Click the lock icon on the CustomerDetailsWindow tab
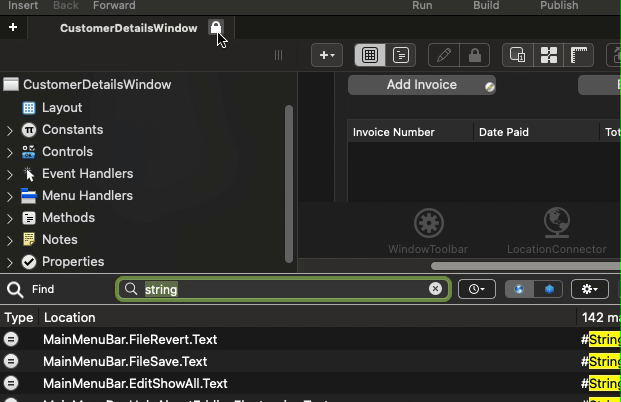This screenshot has height=402, width=621. pyautogui.click(x=216, y=27)
